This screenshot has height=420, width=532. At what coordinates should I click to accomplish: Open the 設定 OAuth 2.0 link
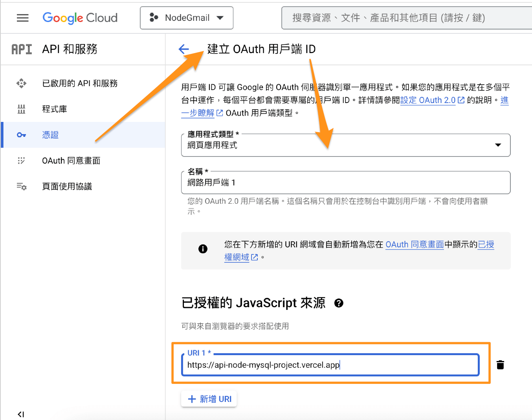pyautogui.click(x=427, y=100)
